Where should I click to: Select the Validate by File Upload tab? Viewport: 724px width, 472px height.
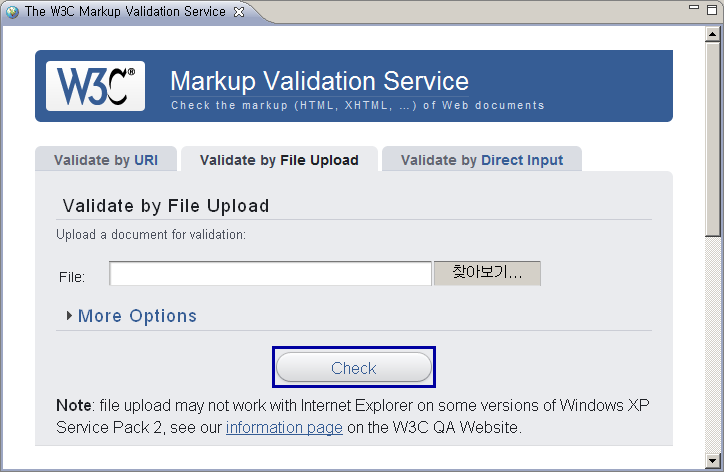279,160
